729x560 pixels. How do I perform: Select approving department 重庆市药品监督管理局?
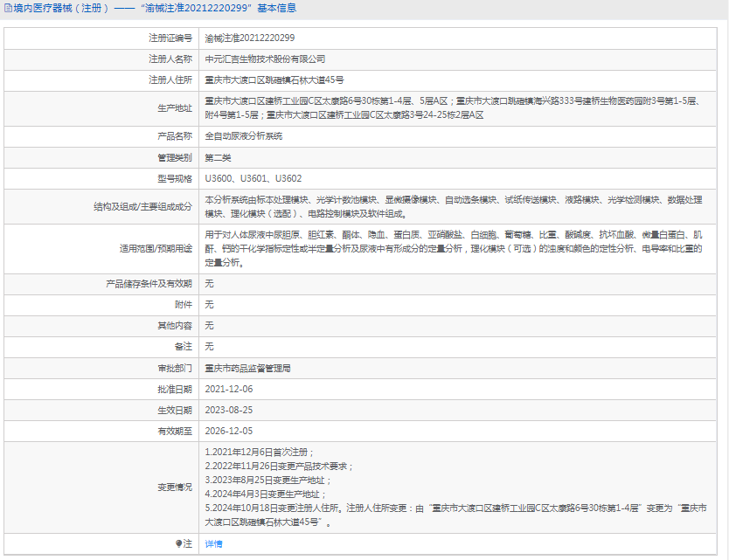coord(247,368)
